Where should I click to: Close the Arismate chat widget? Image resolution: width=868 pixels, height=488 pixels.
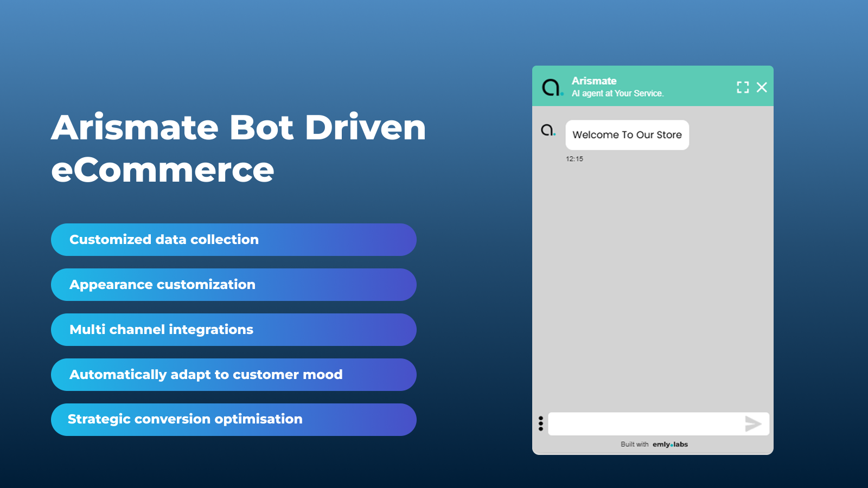(x=762, y=87)
